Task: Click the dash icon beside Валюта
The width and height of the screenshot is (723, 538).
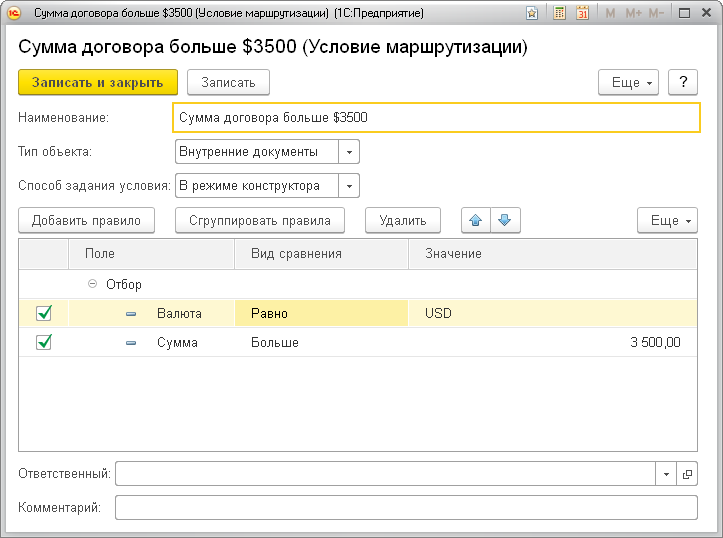Action: pos(131,314)
